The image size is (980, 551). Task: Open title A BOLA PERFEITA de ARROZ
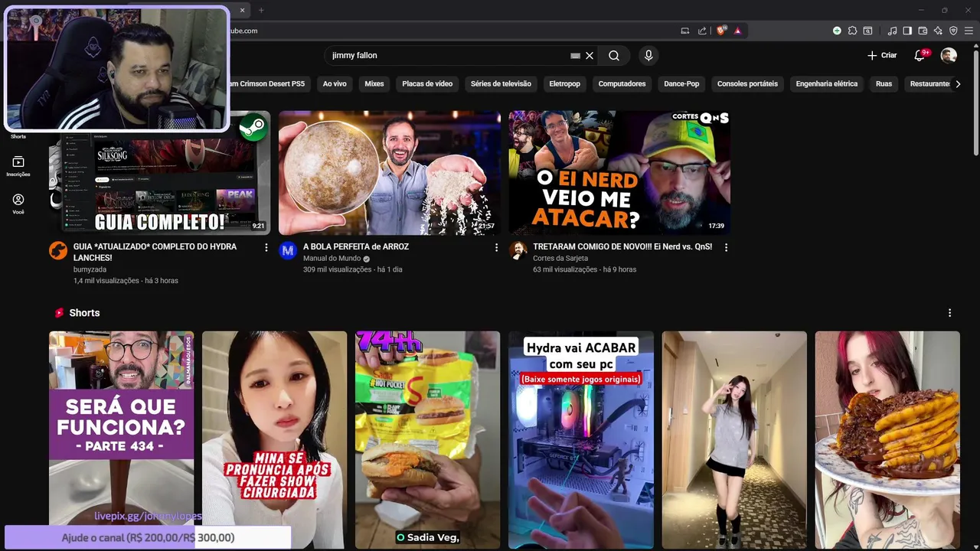click(356, 246)
